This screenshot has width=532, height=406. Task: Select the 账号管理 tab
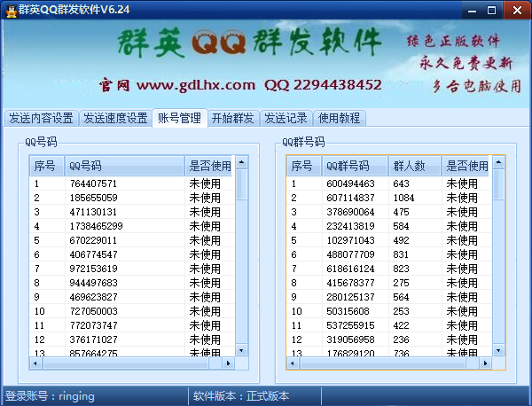(x=179, y=118)
